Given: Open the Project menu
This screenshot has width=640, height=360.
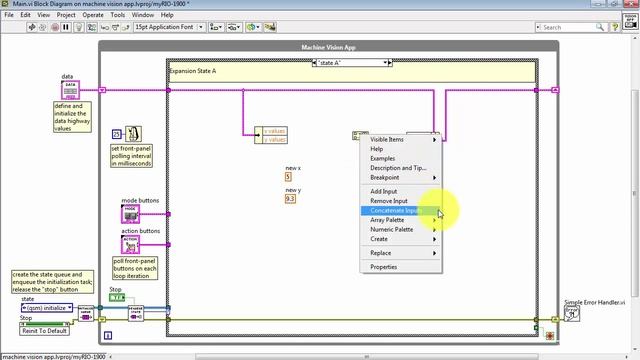Looking at the screenshot, I should pyautogui.click(x=66, y=15).
